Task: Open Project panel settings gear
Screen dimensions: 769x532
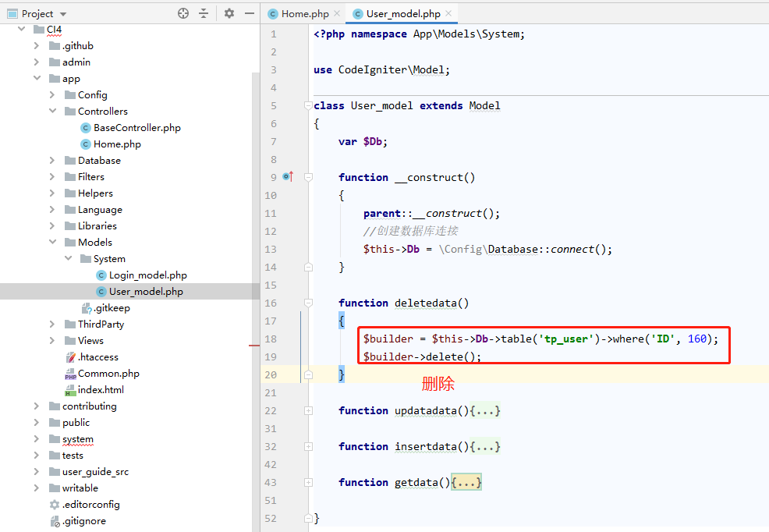Action: click(x=229, y=13)
